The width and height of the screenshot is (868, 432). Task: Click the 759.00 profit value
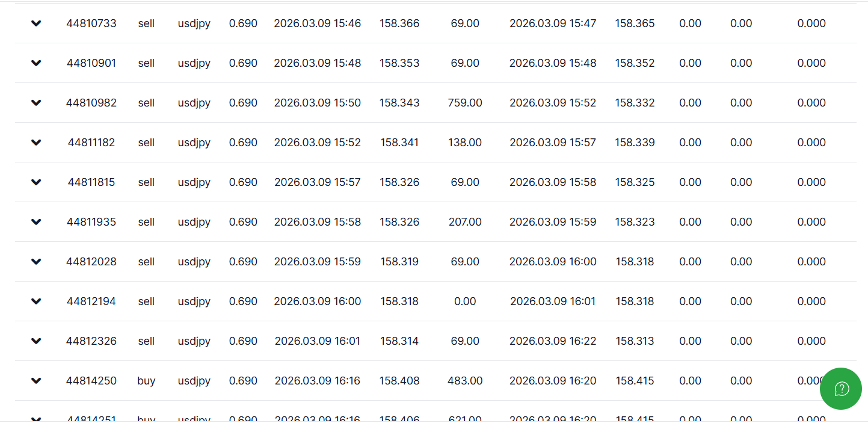465,103
